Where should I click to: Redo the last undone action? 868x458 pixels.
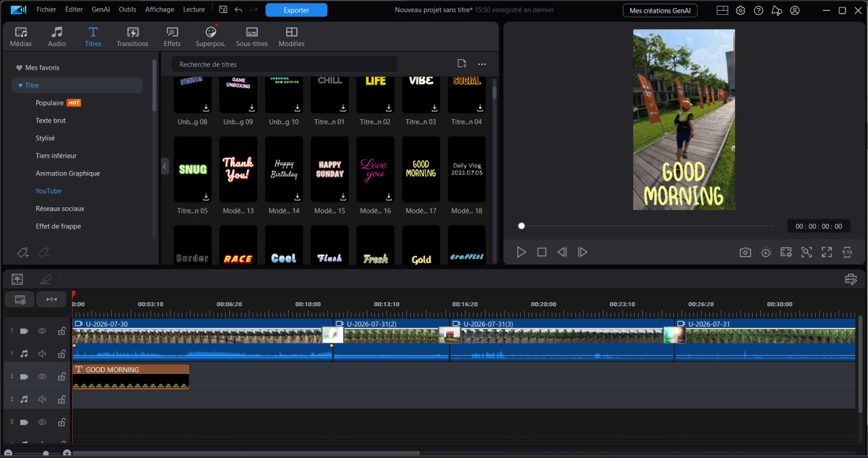254,10
